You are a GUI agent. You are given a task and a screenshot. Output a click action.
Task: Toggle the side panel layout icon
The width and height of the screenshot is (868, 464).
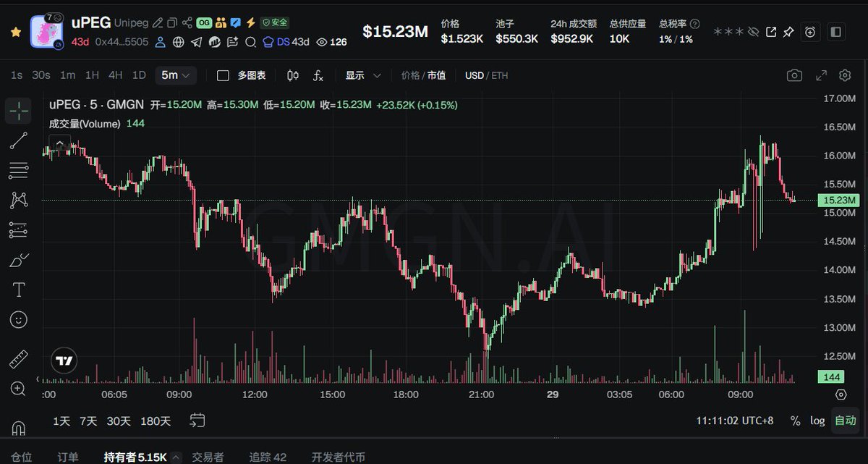pyautogui.click(x=835, y=32)
